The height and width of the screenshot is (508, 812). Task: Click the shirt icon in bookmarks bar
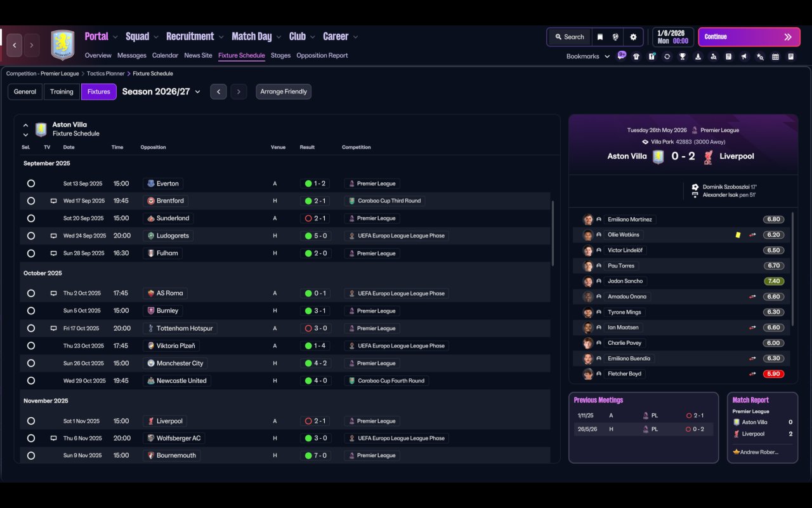click(x=636, y=57)
